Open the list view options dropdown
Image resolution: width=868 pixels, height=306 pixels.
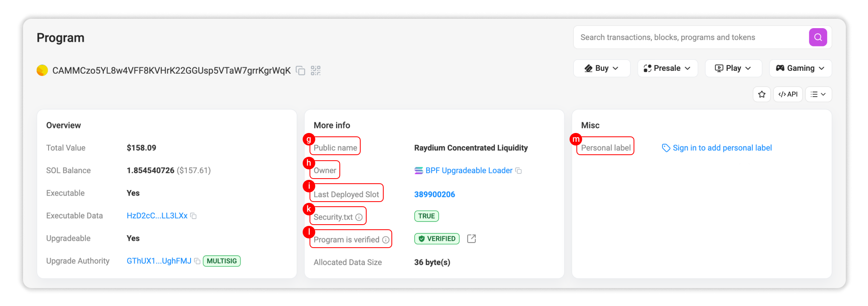[x=818, y=94]
